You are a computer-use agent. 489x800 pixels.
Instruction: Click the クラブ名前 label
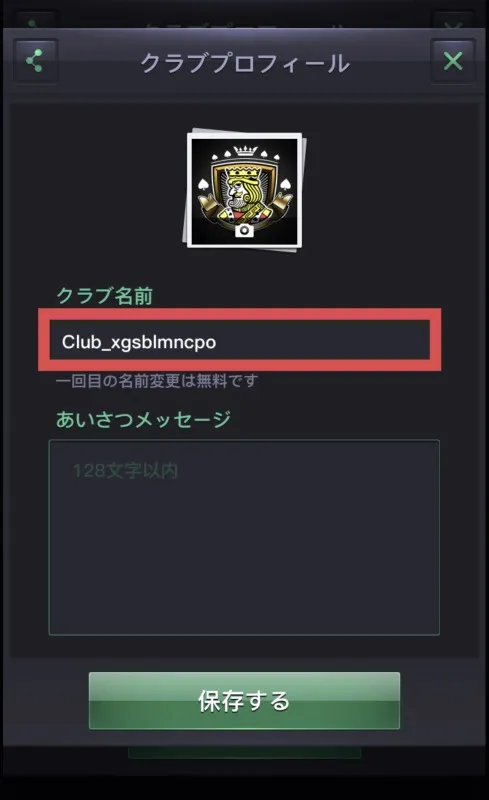tap(105, 295)
